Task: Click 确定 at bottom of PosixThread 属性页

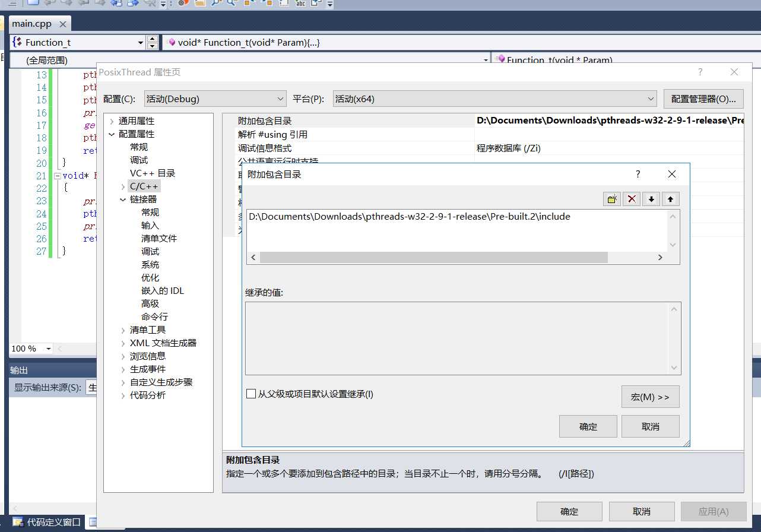Action: [x=569, y=511]
